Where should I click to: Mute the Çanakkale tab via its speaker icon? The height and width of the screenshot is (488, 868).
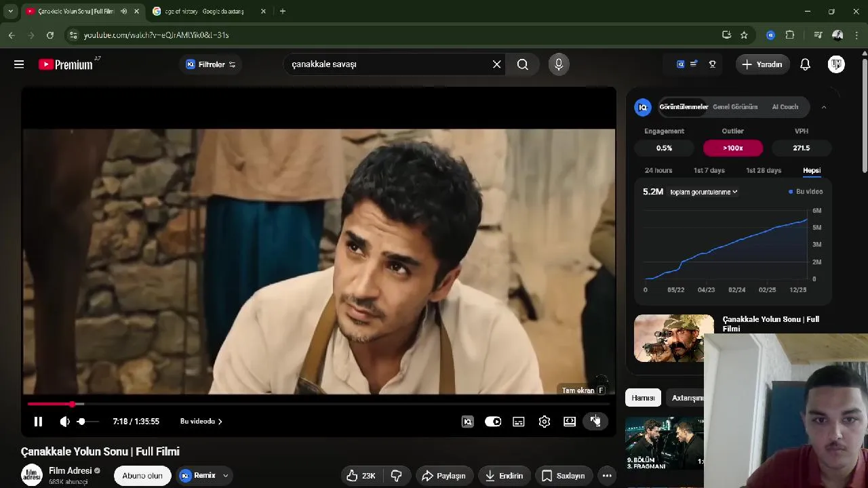coord(123,12)
